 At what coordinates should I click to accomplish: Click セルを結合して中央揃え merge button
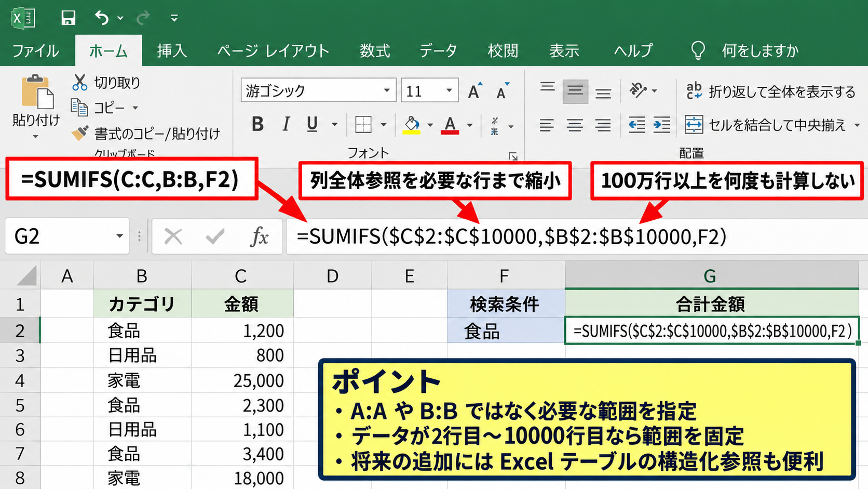tap(765, 125)
